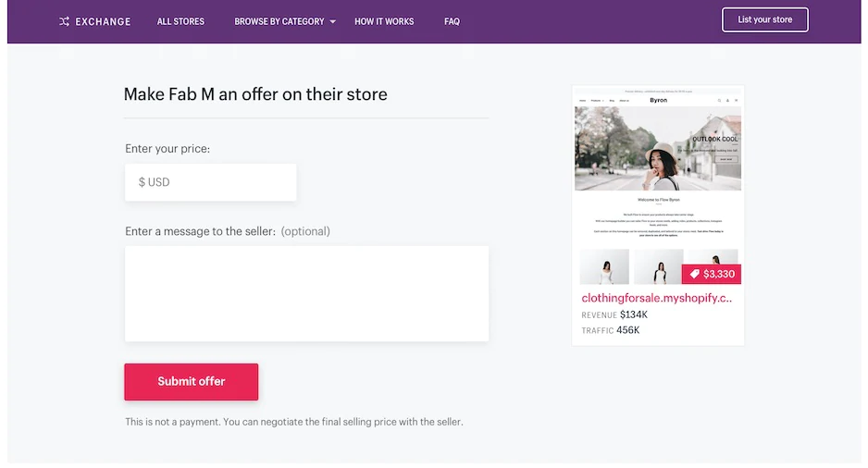Click the price tag icon on listing
868x468 pixels.
pos(695,275)
